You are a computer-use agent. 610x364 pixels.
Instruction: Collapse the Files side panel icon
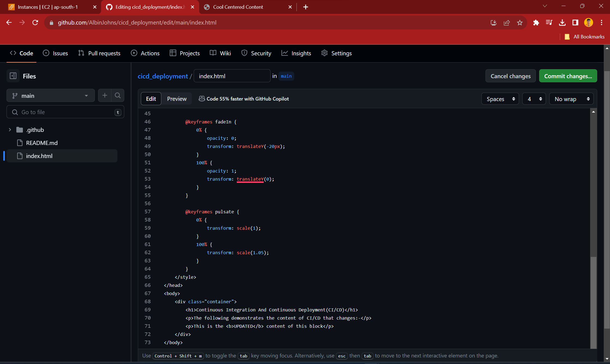pyautogui.click(x=13, y=76)
